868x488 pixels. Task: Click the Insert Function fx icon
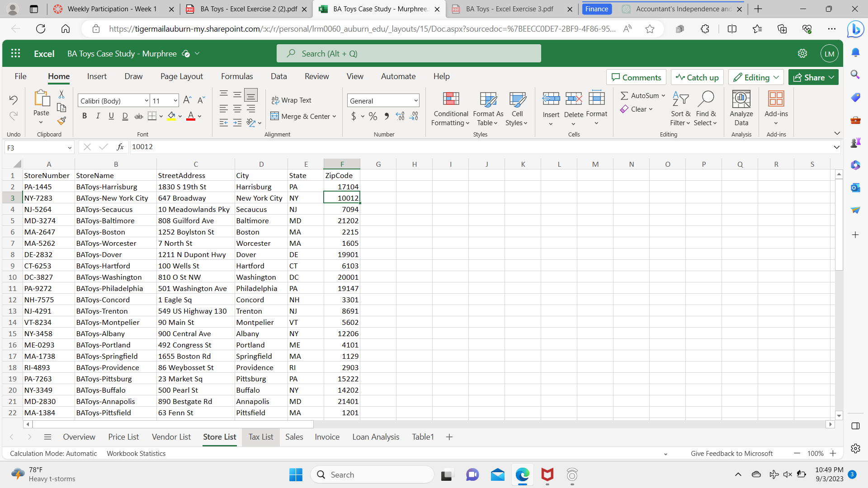pyautogui.click(x=120, y=147)
